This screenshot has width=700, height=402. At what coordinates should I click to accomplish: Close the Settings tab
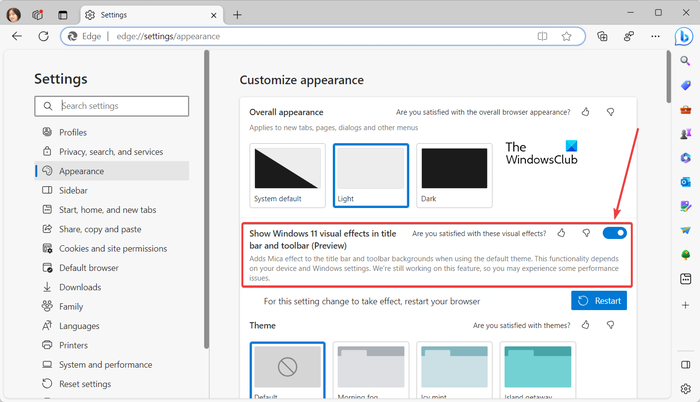pos(214,15)
